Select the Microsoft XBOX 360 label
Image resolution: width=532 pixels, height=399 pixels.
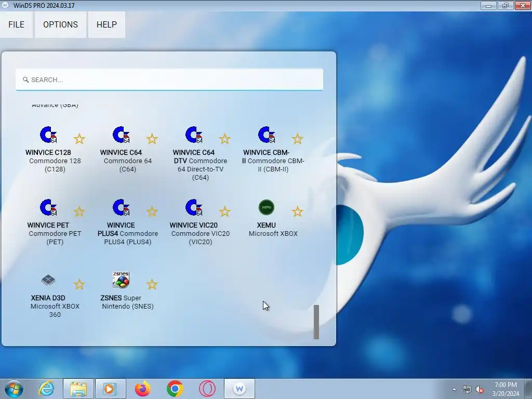point(55,311)
